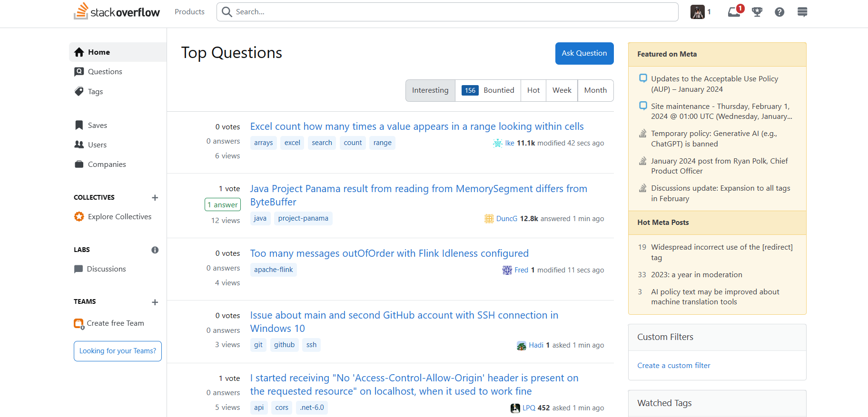Open Generative AI banned policy post
868x417 pixels.
[x=714, y=139]
